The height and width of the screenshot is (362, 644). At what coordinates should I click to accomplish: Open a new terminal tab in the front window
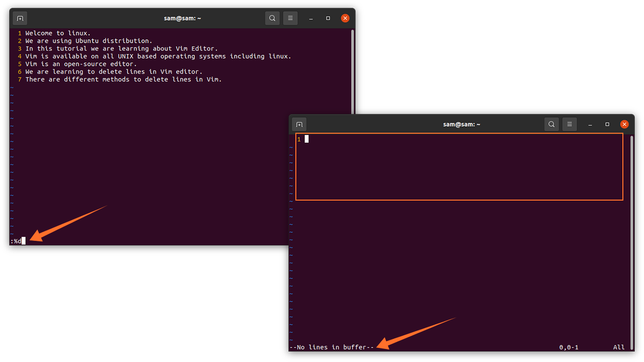click(x=299, y=124)
